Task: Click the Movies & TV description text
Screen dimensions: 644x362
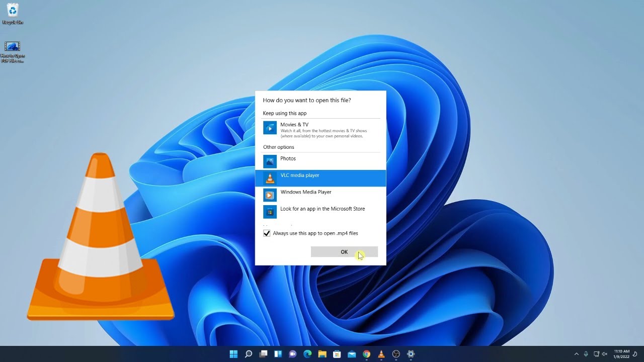Action: (x=324, y=133)
